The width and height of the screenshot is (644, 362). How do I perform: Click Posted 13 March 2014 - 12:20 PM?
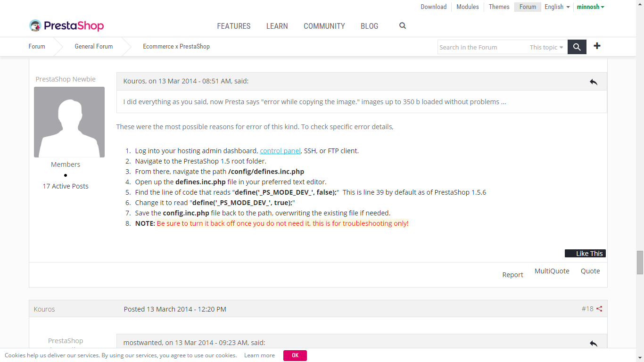pyautogui.click(x=175, y=309)
